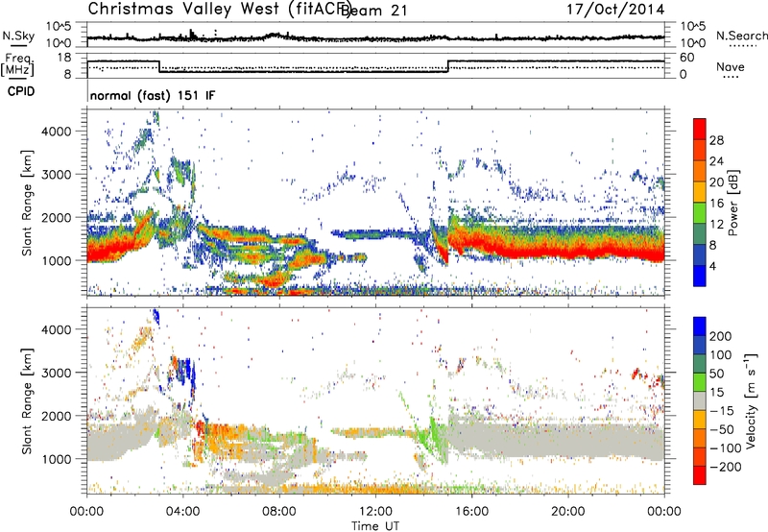Click the 'Beam 21' label
Screen dimensions: 768x532
click(x=373, y=11)
